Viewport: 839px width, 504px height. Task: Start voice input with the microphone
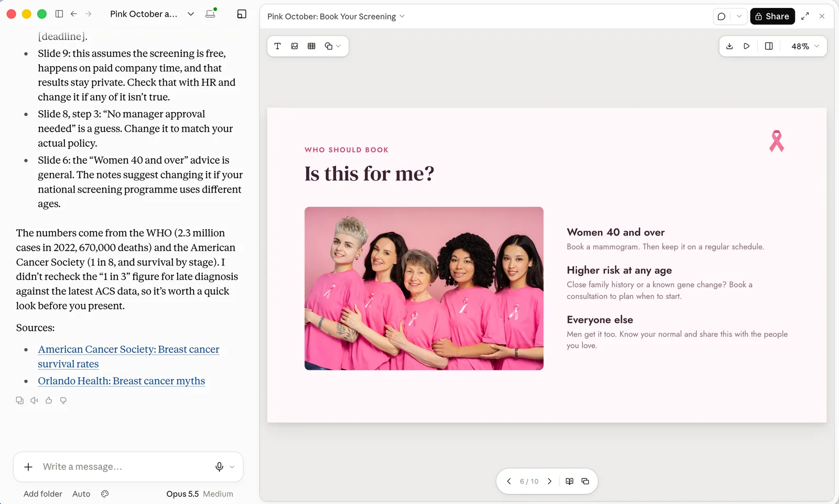(219, 467)
